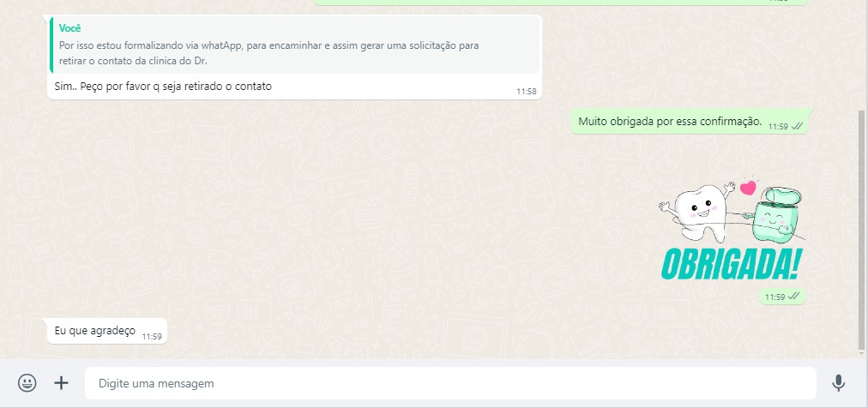Click into the 'Digite uma mensagem' field
The height and width of the screenshot is (408, 868).
[x=450, y=383]
